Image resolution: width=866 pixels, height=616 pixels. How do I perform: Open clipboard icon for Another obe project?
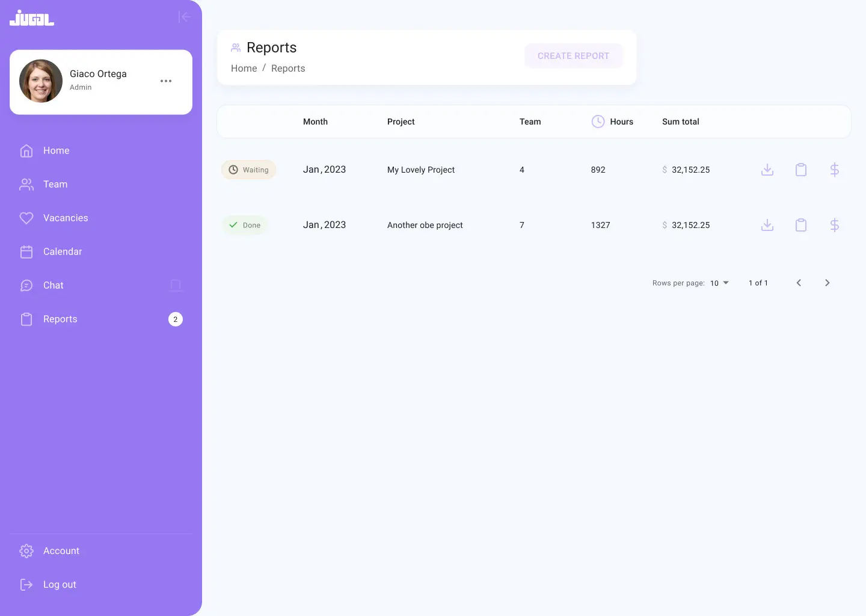[800, 225]
